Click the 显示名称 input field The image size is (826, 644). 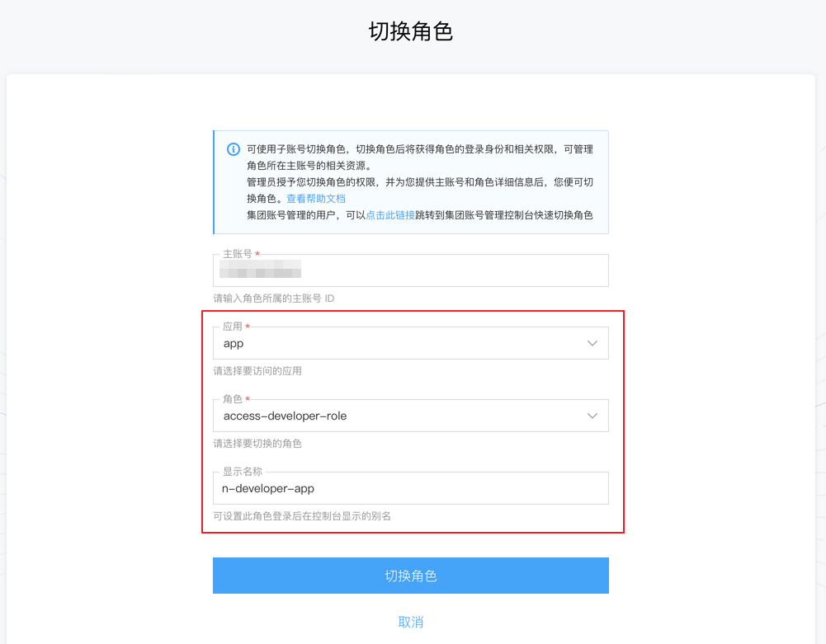411,488
